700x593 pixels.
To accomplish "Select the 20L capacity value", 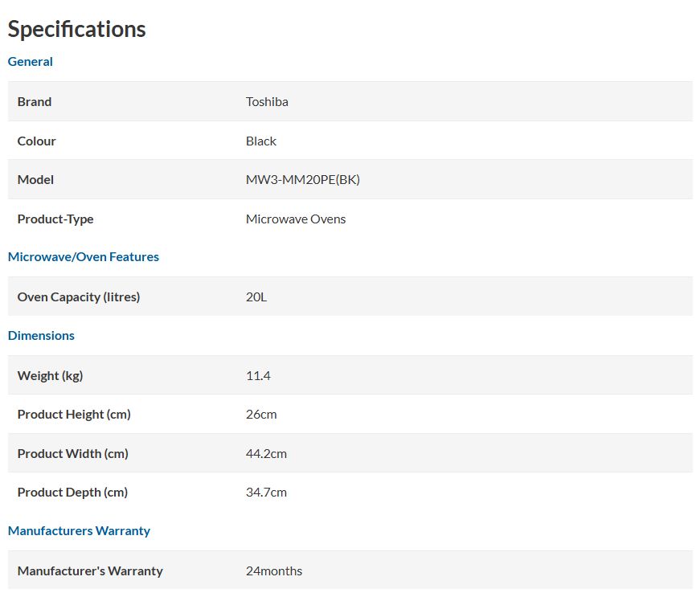I will [256, 297].
